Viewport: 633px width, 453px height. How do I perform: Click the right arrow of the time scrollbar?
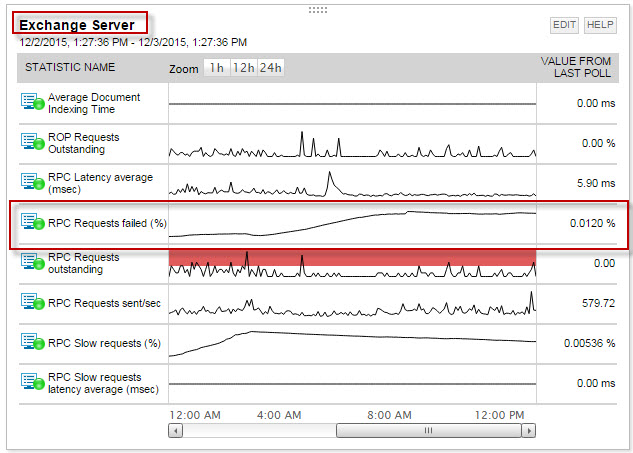click(528, 431)
